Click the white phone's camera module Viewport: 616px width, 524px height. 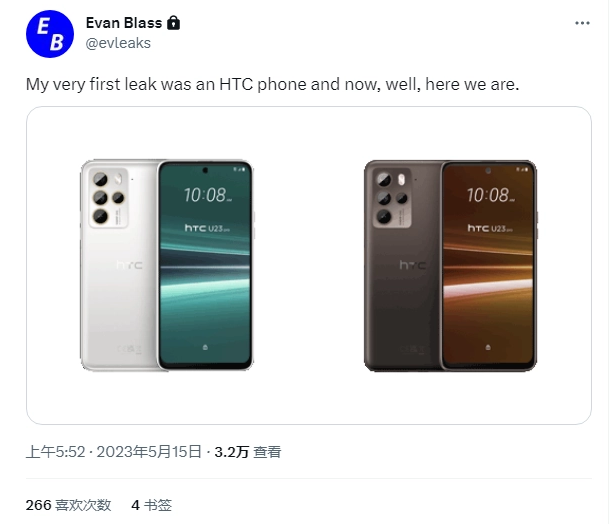[109, 198]
